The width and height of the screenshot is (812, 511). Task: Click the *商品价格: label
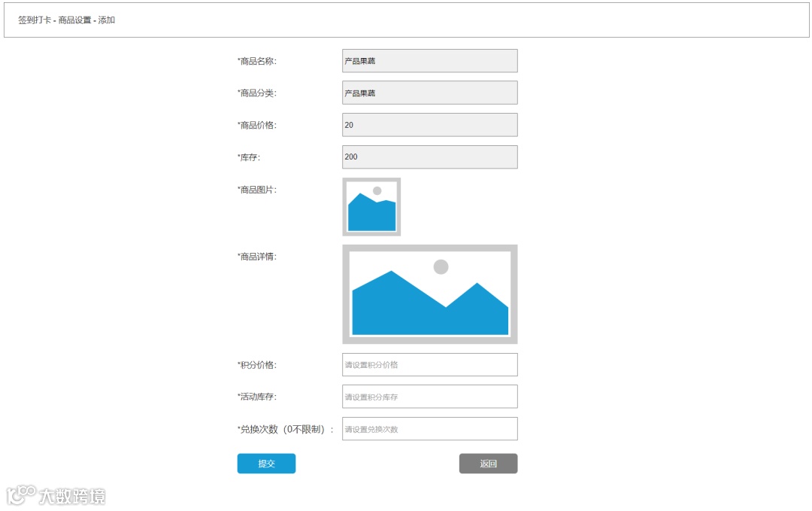point(257,126)
